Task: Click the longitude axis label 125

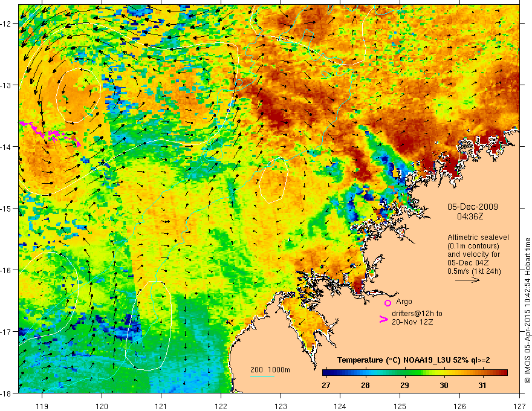Action: (400, 406)
